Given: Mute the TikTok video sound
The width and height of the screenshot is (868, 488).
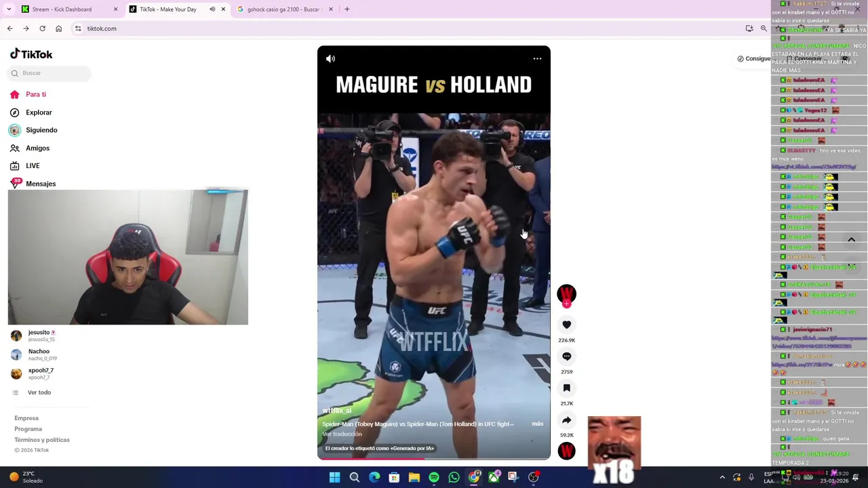Looking at the screenshot, I should point(330,59).
